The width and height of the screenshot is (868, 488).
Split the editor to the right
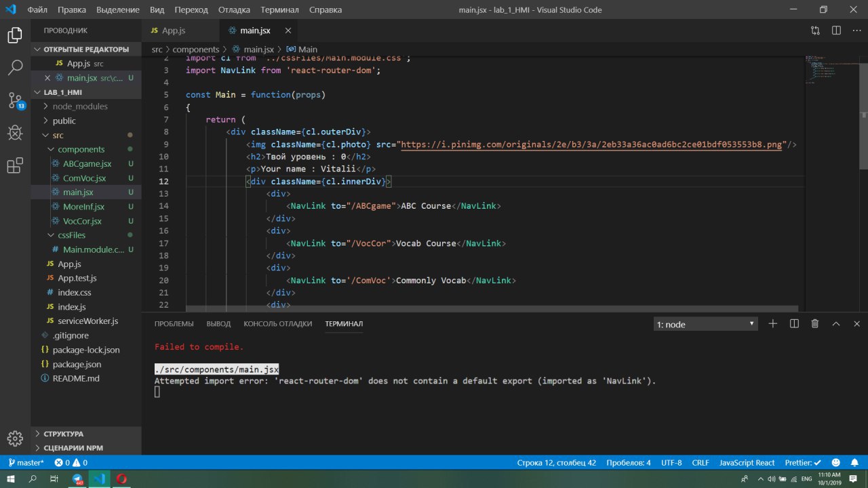coord(836,30)
